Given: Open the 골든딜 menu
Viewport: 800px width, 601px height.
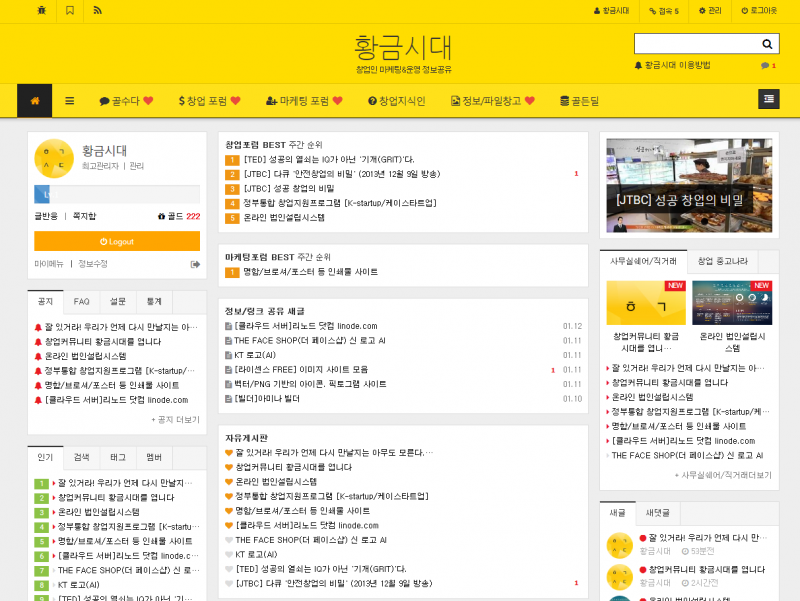Looking at the screenshot, I should (580, 101).
